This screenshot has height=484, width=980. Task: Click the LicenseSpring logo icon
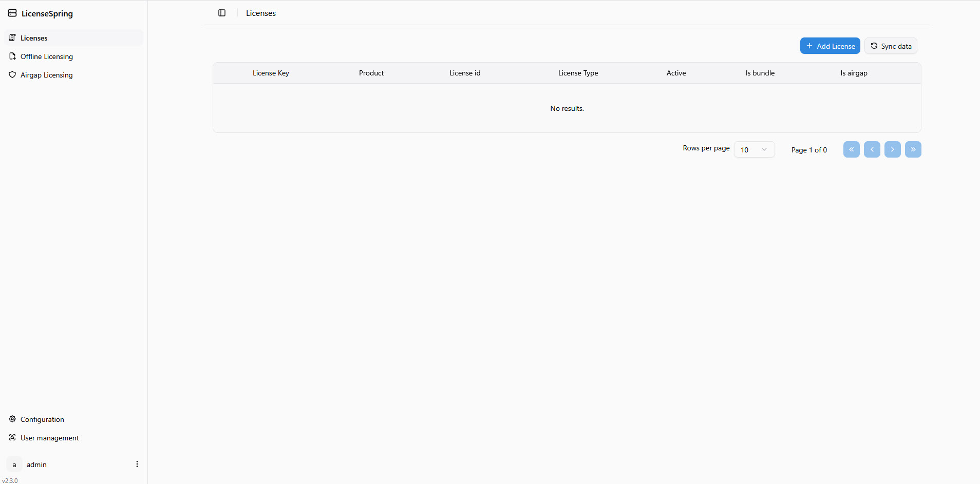click(12, 13)
